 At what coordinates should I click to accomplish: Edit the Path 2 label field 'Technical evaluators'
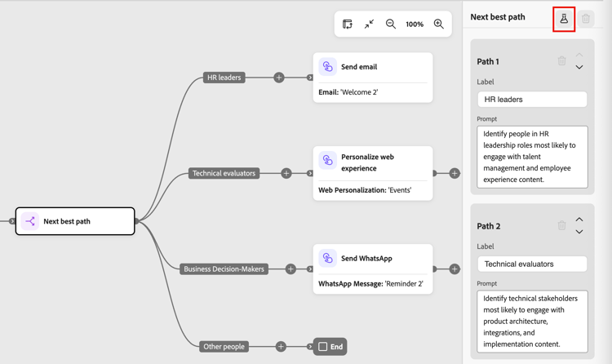[x=532, y=264]
